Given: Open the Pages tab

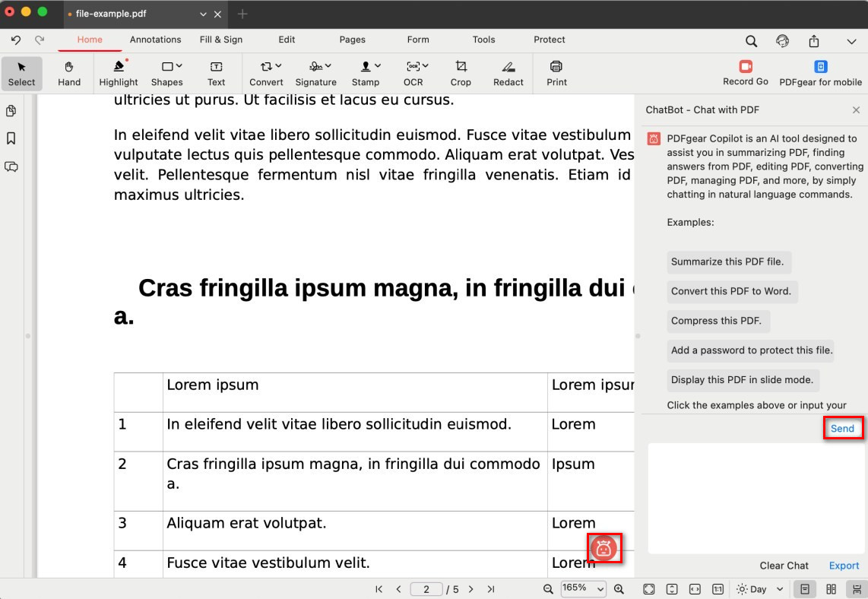Looking at the screenshot, I should click(x=352, y=40).
